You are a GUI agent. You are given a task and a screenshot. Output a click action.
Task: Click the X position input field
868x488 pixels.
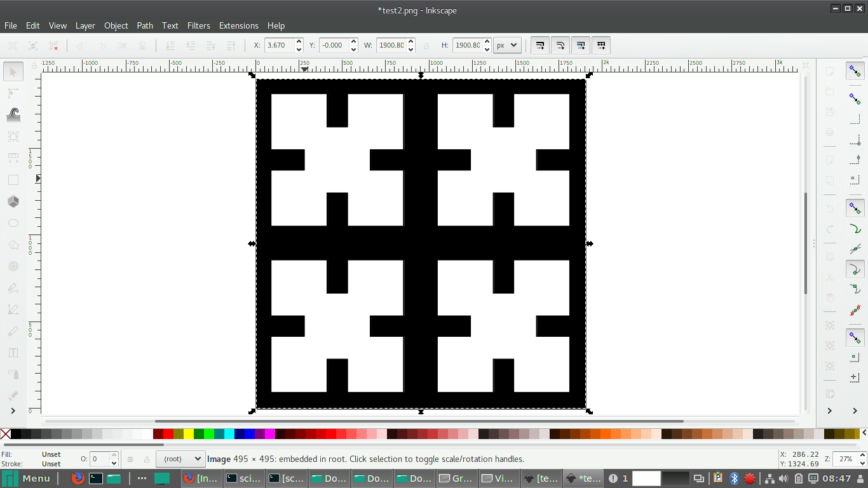279,46
